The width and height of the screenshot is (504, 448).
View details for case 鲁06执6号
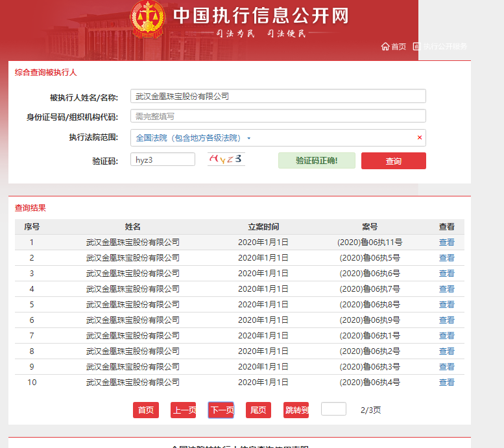[447, 274]
